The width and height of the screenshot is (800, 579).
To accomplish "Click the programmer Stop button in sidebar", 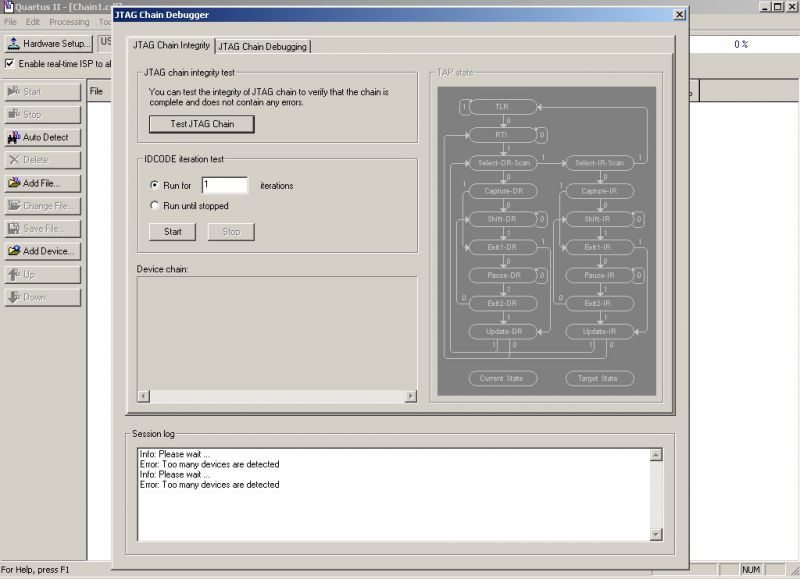I will (x=43, y=115).
